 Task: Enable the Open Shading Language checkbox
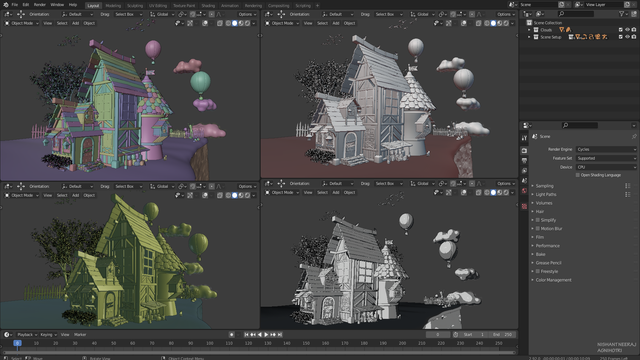point(578,175)
